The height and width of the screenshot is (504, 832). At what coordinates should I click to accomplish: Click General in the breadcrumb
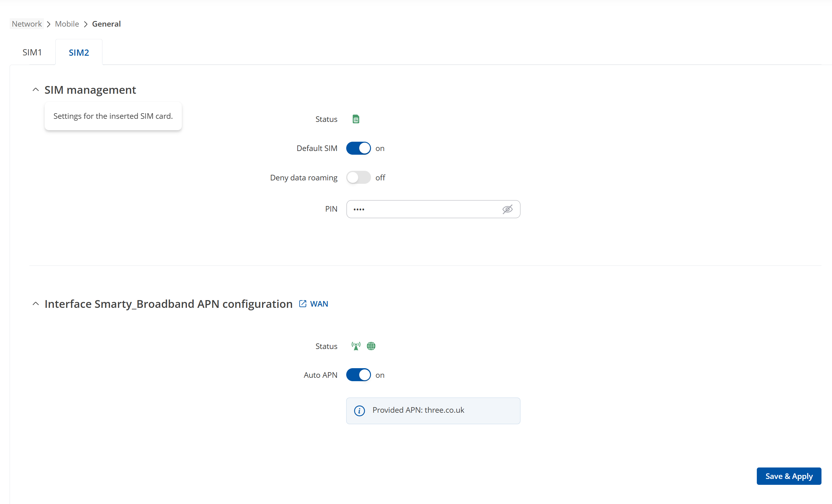pos(106,24)
